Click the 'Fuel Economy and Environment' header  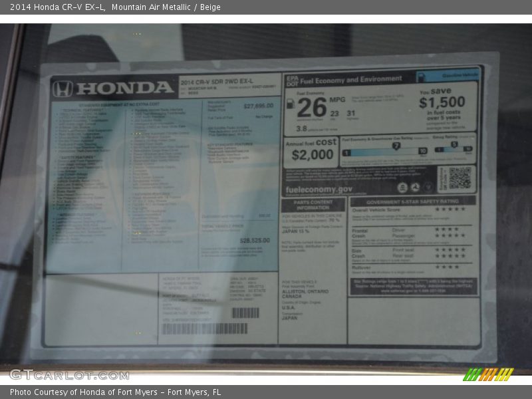pyautogui.click(x=351, y=80)
